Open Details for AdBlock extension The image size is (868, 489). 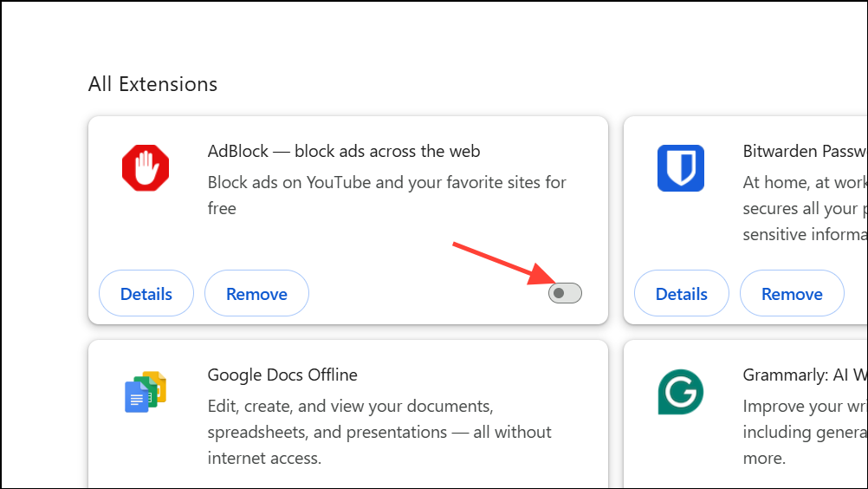click(x=146, y=294)
